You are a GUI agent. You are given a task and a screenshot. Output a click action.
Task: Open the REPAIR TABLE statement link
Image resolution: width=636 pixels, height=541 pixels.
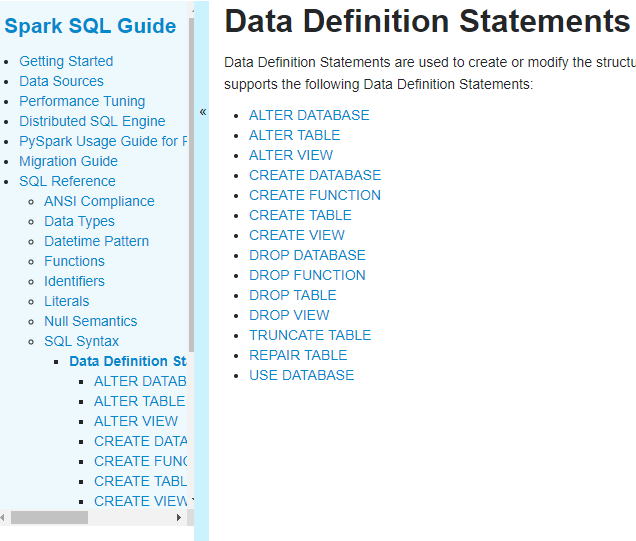tap(298, 355)
